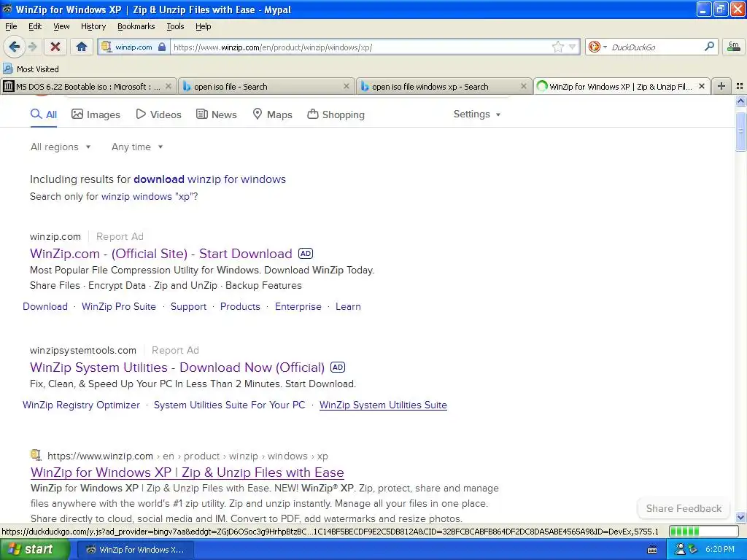The height and width of the screenshot is (560, 747).
Task: Select the WinZip taskbar window button
Action: 135,550
